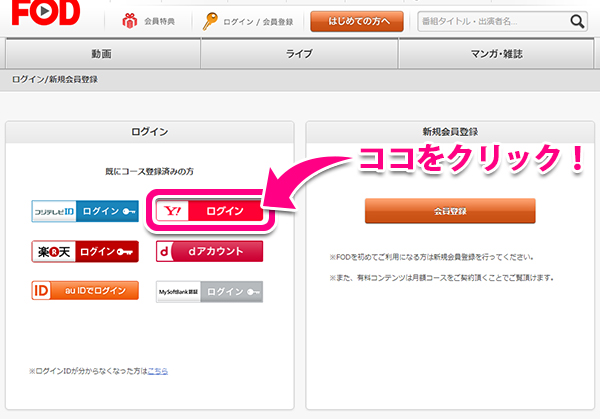Screen dimensions: 600x419
Task: Log in with My SoftBank button
Action: (210, 292)
